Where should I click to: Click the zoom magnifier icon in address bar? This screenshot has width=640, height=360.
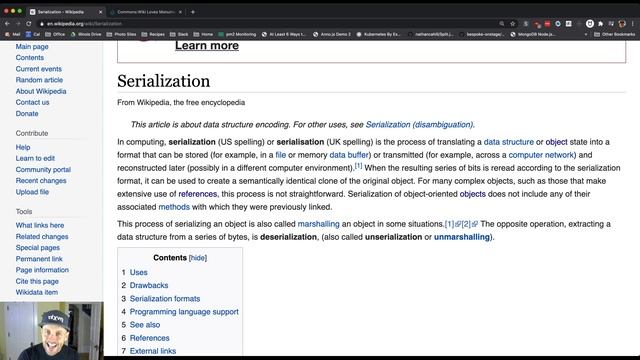pyautogui.click(x=502, y=24)
